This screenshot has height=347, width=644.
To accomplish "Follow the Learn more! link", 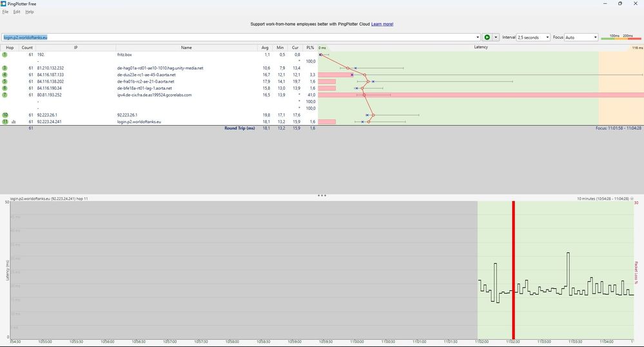I will click(382, 25).
